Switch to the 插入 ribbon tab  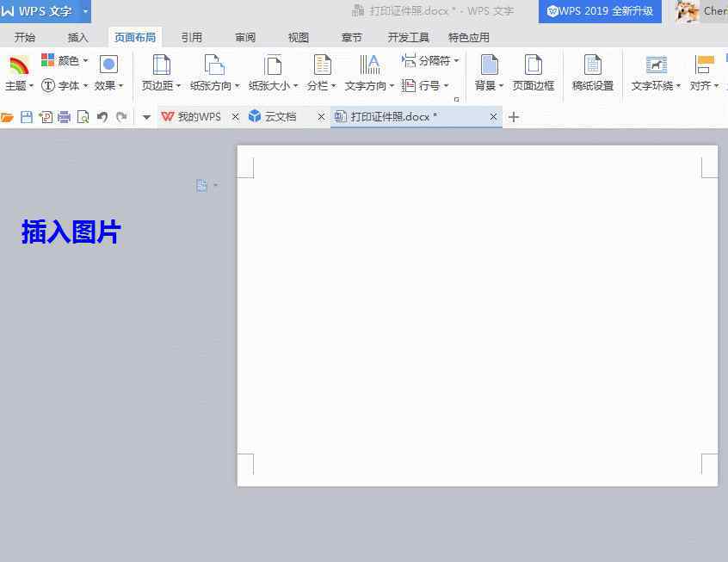click(x=77, y=37)
